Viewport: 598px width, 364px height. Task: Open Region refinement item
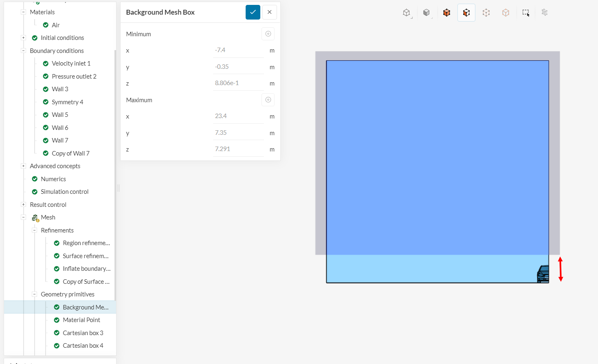(x=86, y=243)
